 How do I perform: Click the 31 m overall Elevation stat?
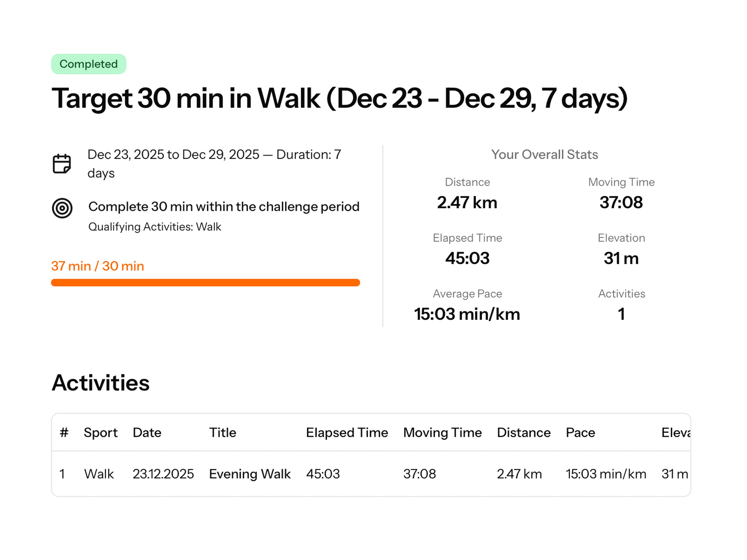click(621, 258)
